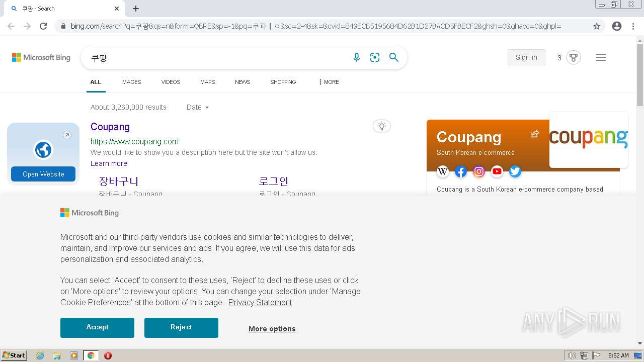Expand the Date filter dropdown
Viewport: 644px width, 362px height.
(198, 107)
